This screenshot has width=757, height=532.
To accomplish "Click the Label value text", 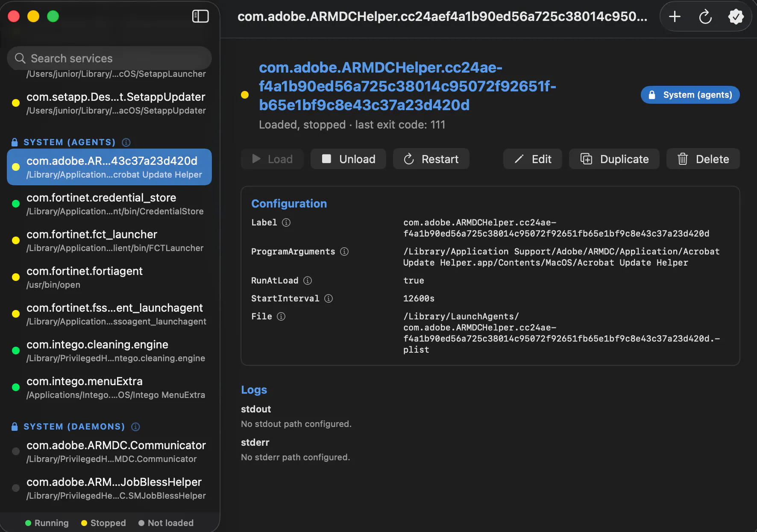I will 556,228.
